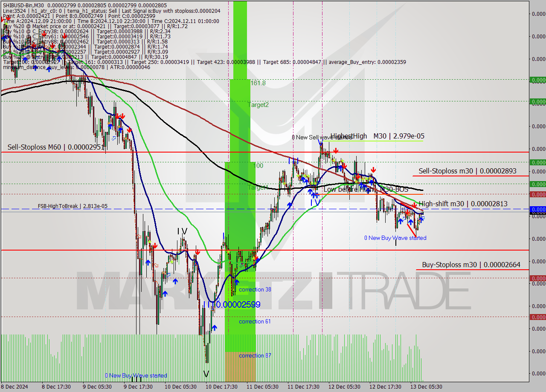546x392 pixels.
Task: Click the 'correction 61' label
Action: click(255, 321)
